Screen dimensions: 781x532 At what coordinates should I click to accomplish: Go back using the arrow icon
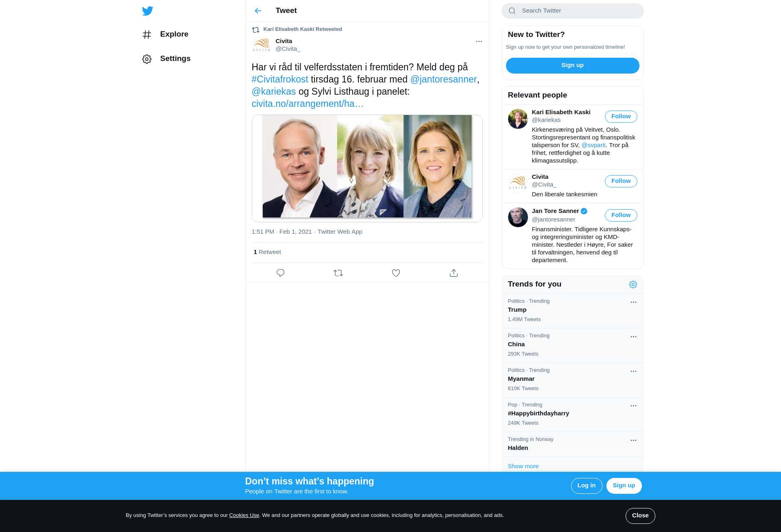pyautogui.click(x=258, y=11)
